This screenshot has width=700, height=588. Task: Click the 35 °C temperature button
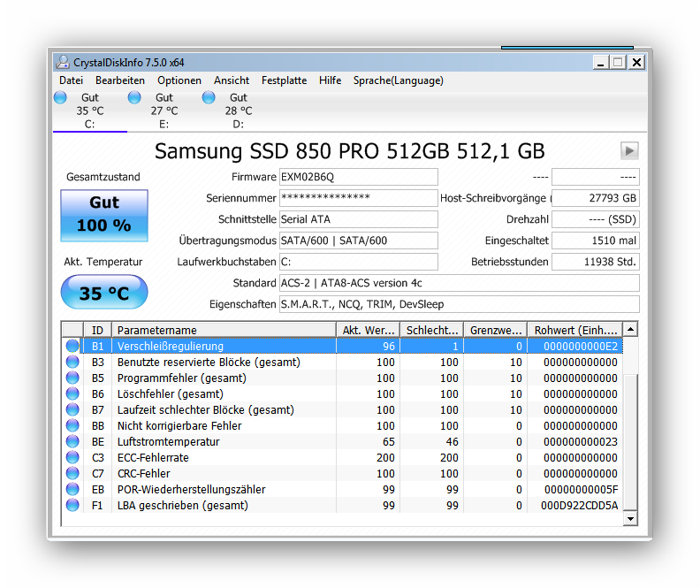click(x=104, y=292)
